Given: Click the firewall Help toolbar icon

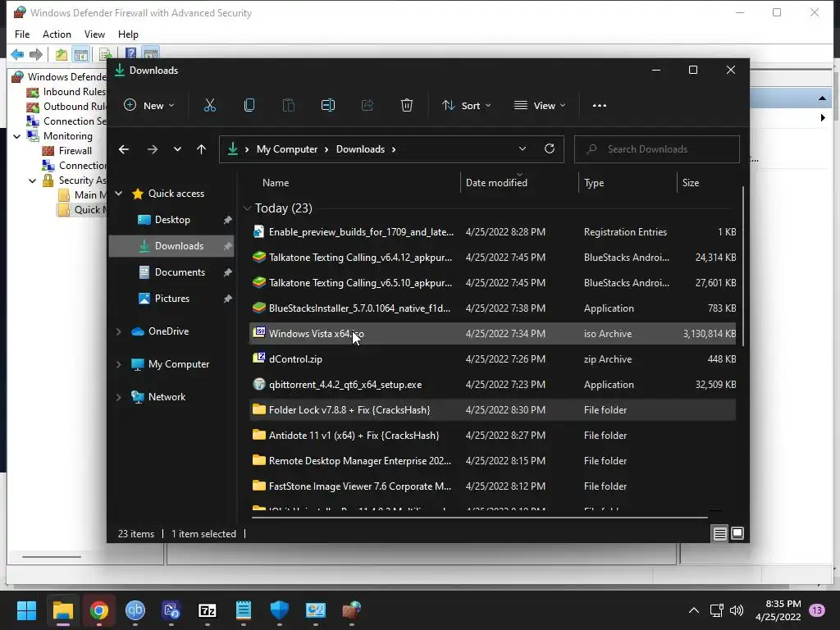Looking at the screenshot, I should [130, 54].
